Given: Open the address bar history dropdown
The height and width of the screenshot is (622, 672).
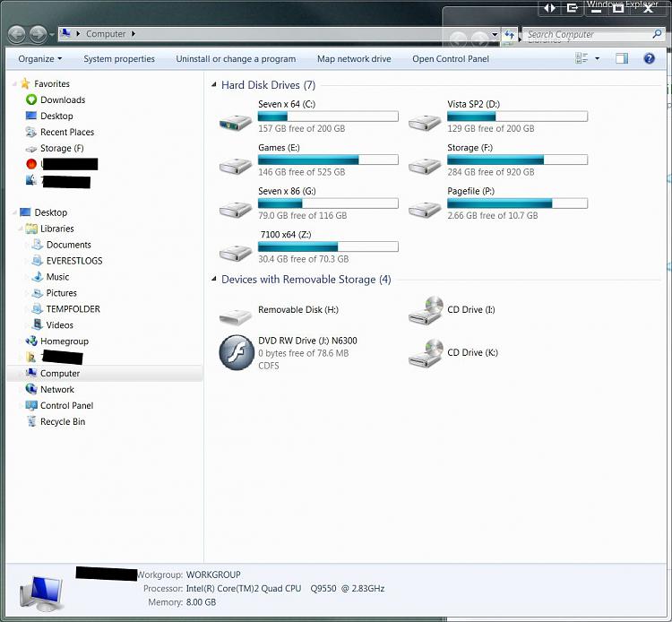Looking at the screenshot, I should (495, 34).
